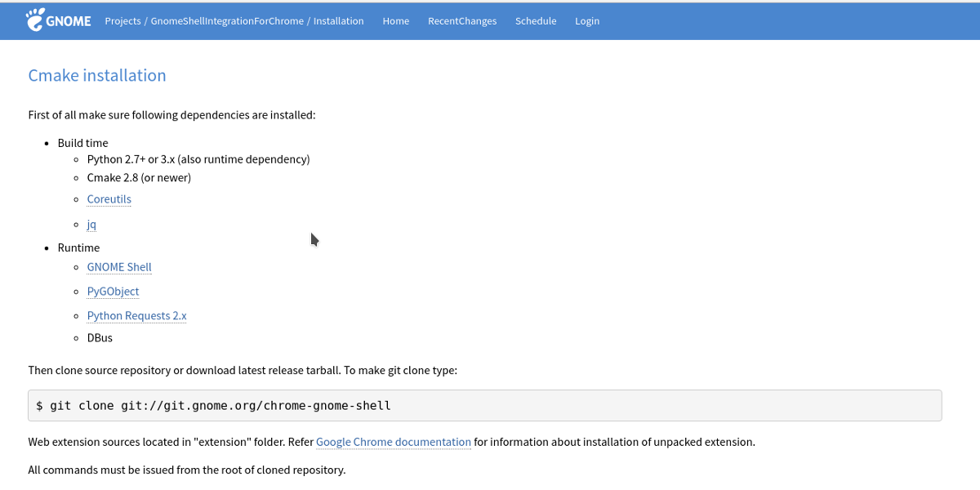Follow the Coreutils dependency link

(109, 199)
